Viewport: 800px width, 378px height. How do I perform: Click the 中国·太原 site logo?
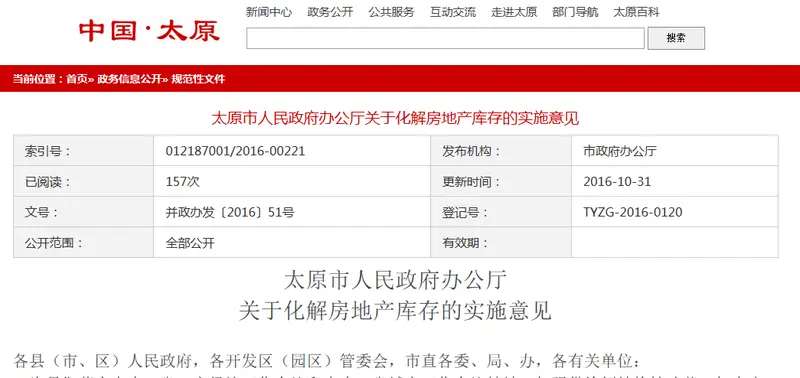(149, 32)
